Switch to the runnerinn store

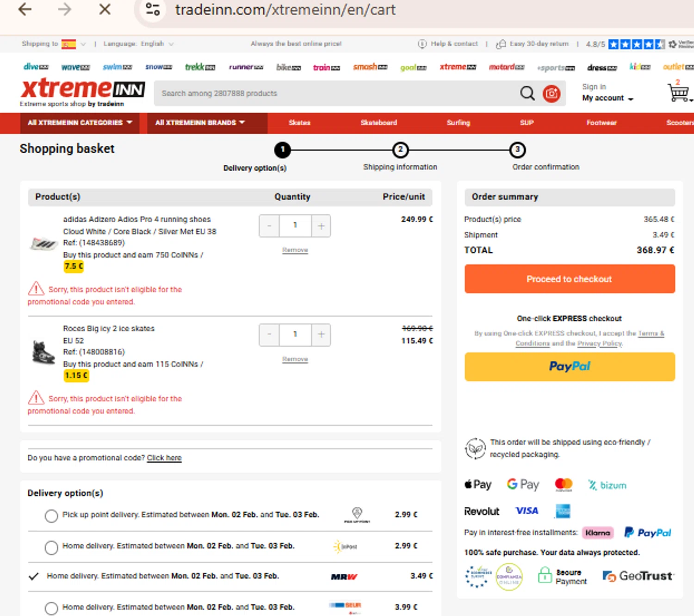pyautogui.click(x=246, y=67)
